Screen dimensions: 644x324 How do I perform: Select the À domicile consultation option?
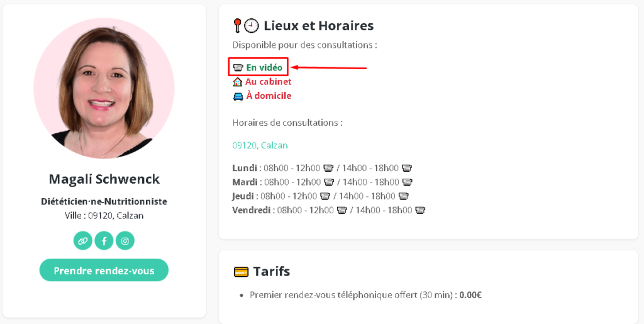(269, 96)
